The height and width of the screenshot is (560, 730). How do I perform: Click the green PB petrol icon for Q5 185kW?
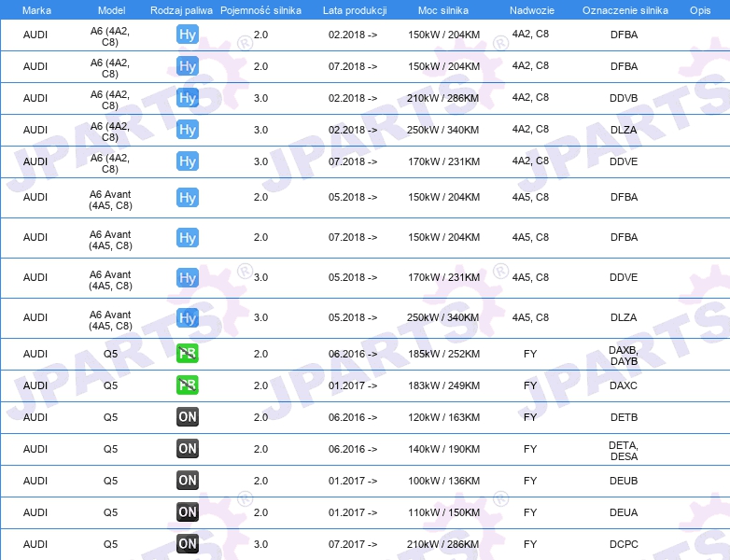[x=188, y=354]
